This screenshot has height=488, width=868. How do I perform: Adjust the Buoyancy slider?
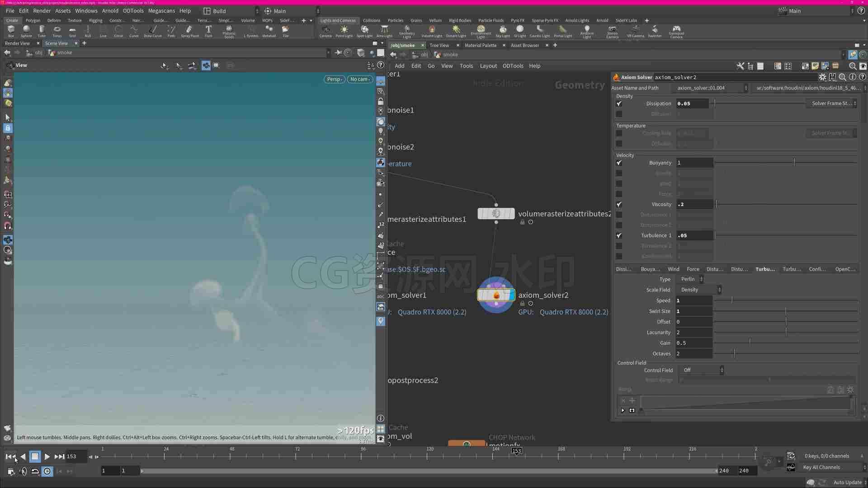(x=786, y=163)
